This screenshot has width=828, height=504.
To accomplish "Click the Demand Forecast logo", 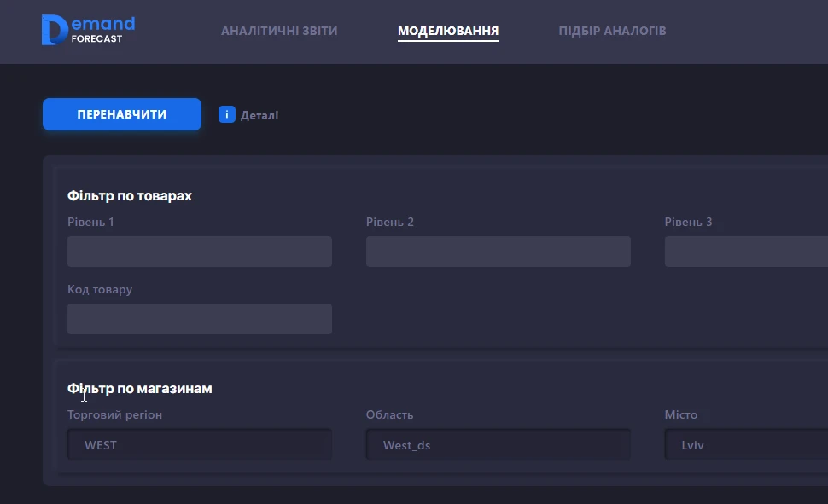I will coord(88,30).
